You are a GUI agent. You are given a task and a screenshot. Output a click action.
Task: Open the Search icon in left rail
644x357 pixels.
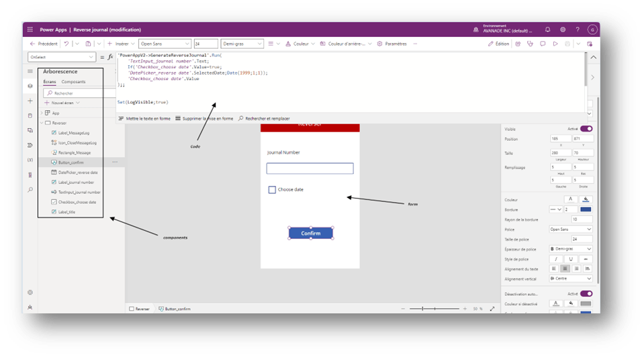30,190
